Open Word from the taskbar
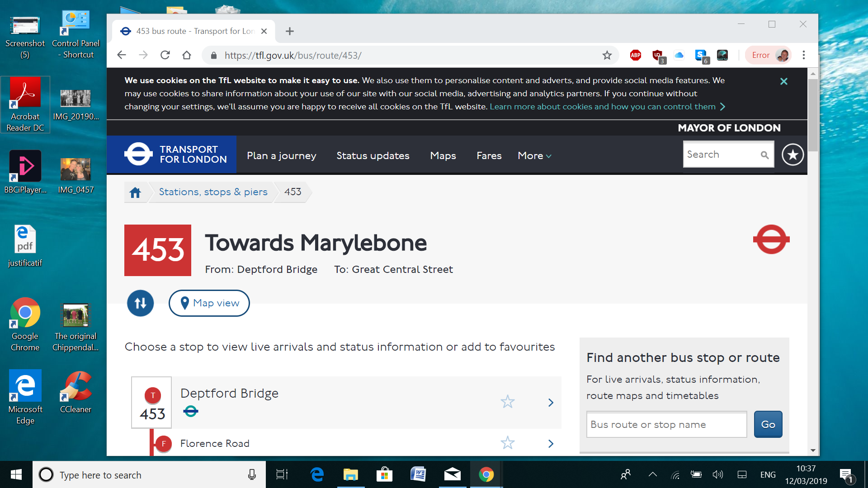The width and height of the screenshot is (868, 488). pyautogui.click(x=418, y=474)
